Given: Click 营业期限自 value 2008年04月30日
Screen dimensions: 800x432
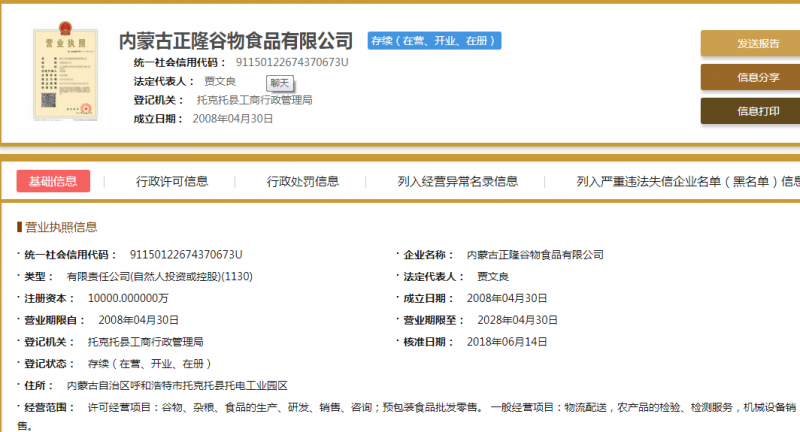Looking at the screenshot, I should [139, 320].
